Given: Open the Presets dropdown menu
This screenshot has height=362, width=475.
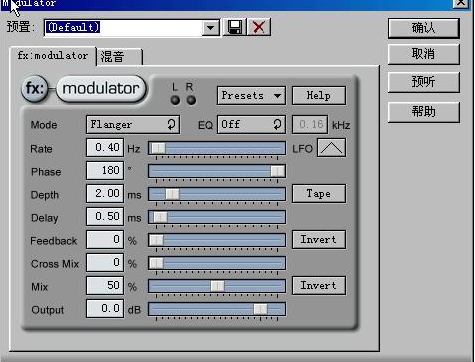Looking at the screenshot, I should (251, 96).
